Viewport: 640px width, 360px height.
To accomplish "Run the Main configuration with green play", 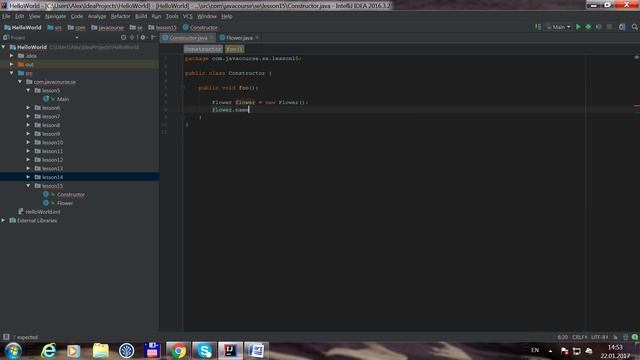I will tap(578, 27).
